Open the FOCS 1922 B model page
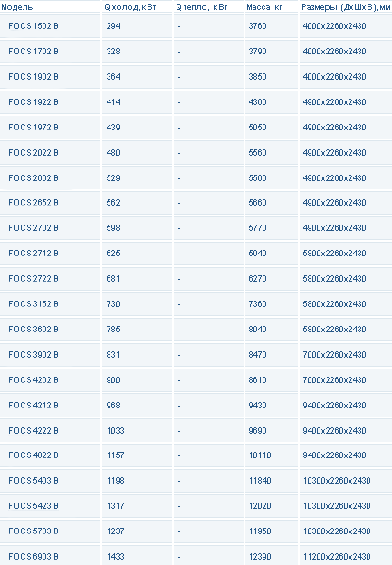The image size is (392, 565). pyautogui.click(x=33, y=102)
